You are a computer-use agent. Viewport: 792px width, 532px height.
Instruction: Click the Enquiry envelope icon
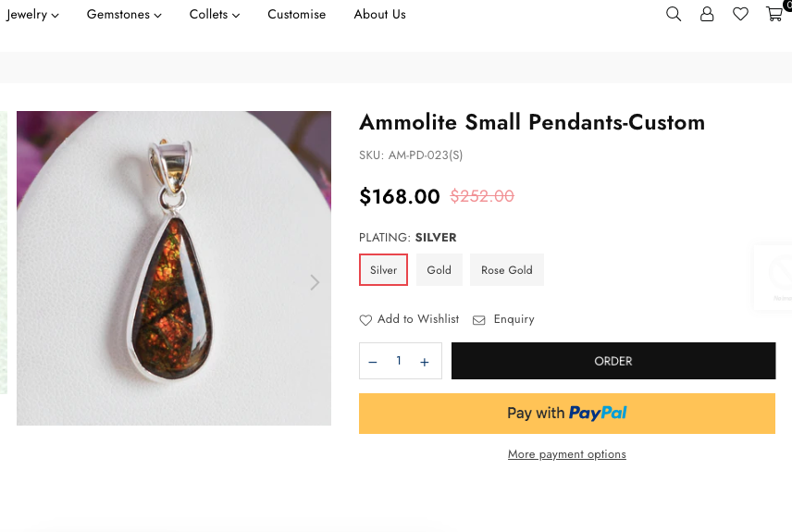coord(479,320)
